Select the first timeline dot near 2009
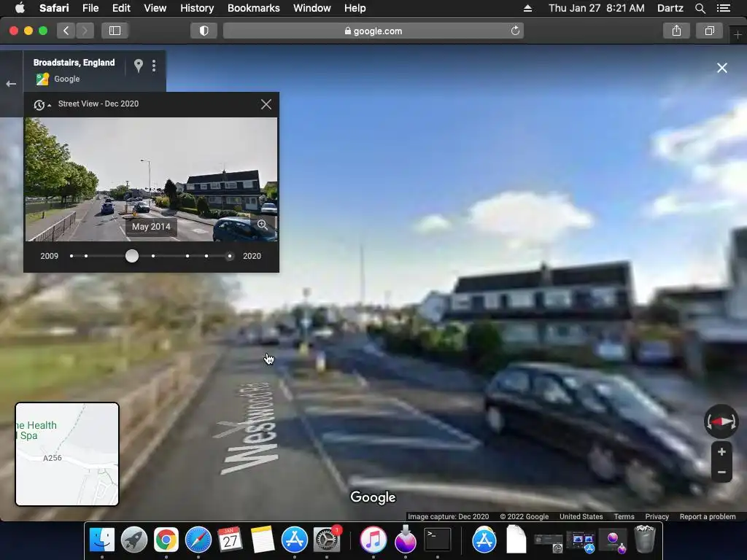The image size is (747, 560). coord(71,256)
